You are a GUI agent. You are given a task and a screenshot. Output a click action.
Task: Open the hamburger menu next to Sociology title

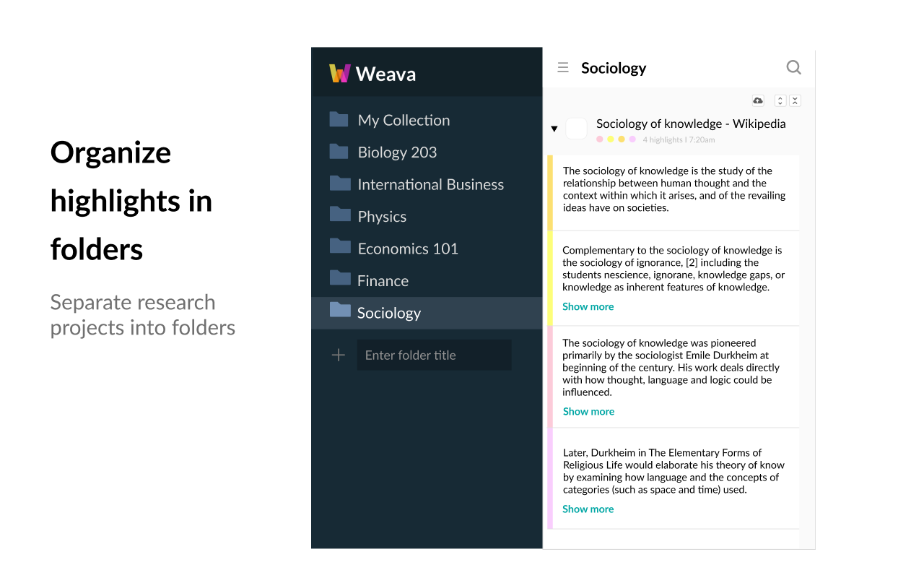tap(562, 67)
